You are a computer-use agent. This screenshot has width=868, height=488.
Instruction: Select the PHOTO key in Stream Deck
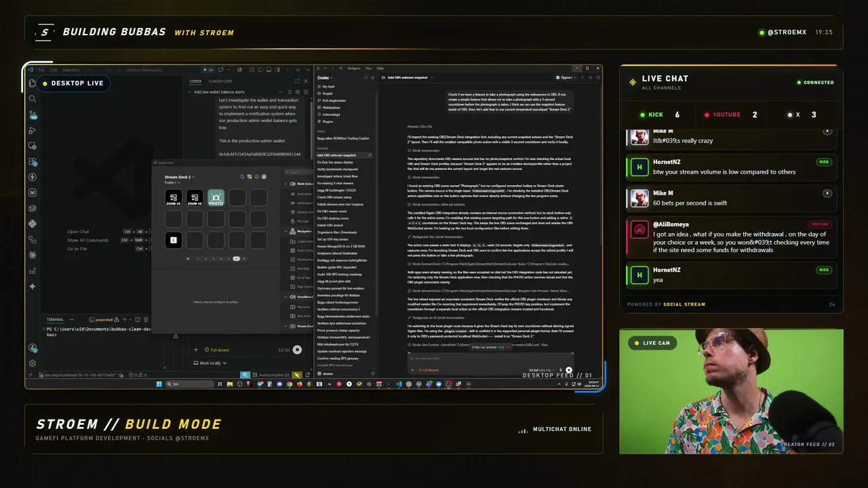pyautogui.click(x=216, y=198)
